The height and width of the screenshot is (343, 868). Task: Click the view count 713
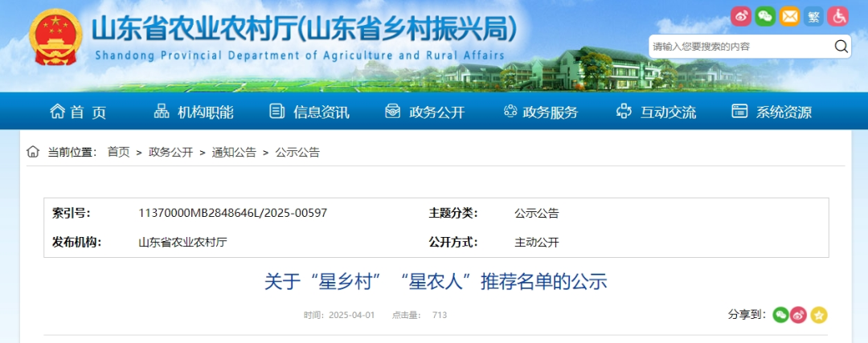440,316
